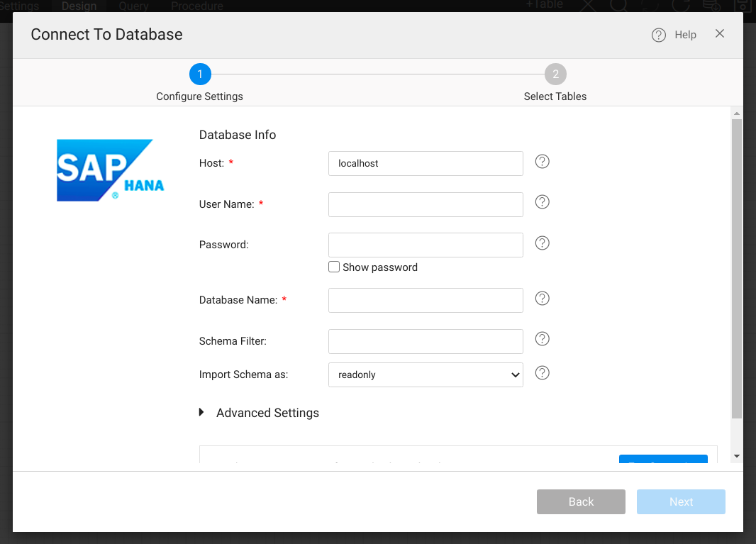This screenshot has width=756, height=544.
Task: Click the Host input field
Action: click(426, 163)
